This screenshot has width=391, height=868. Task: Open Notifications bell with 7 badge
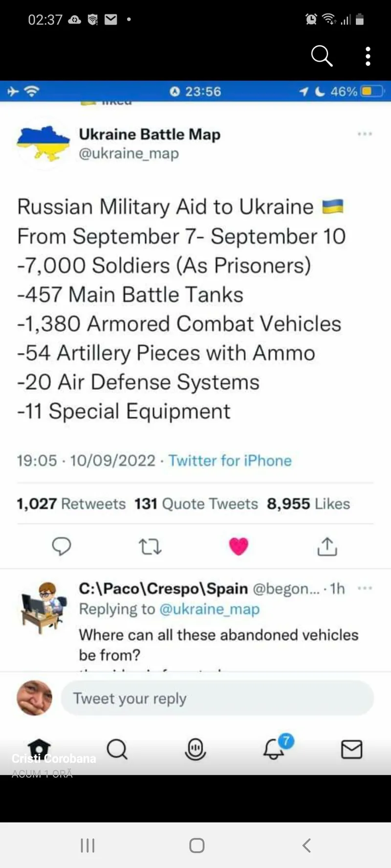point(274,748)
